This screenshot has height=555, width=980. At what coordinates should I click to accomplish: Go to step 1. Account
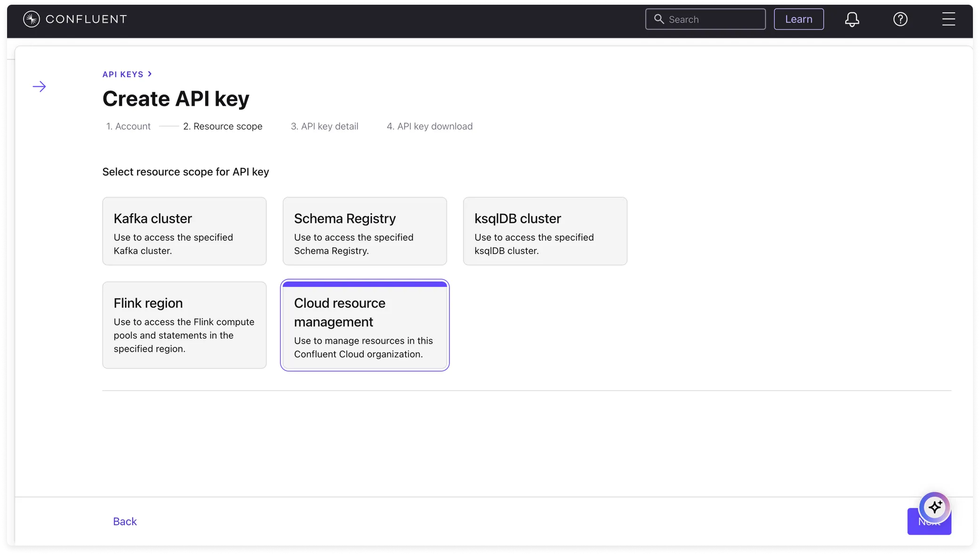coord(128,126)
